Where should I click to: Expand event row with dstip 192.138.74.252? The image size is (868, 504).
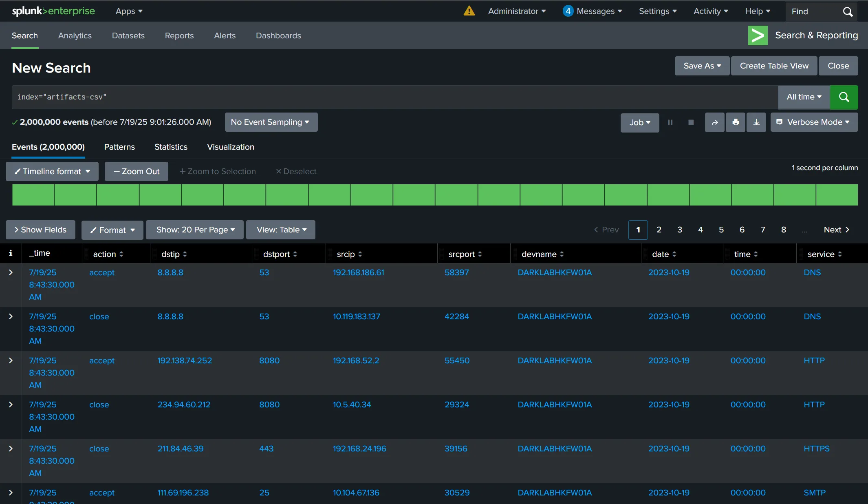click(x=11, y=360)
